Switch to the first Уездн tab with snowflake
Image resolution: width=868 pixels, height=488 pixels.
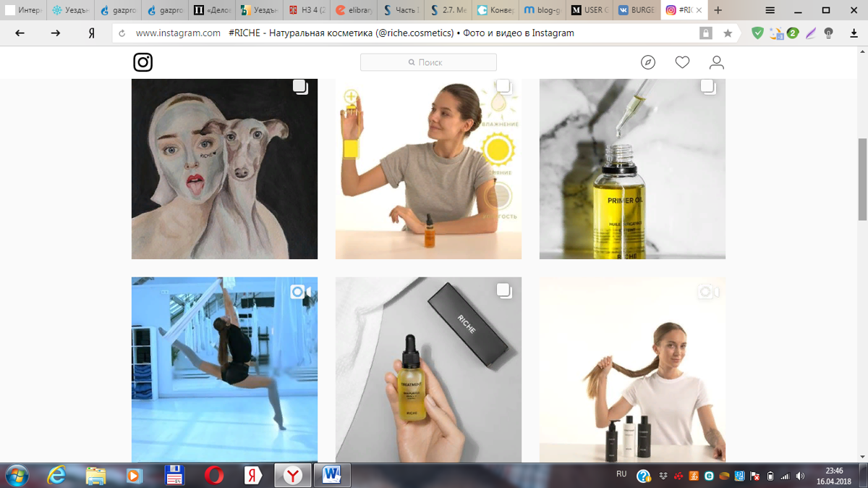pyautogui.click(x=71, y=11)
